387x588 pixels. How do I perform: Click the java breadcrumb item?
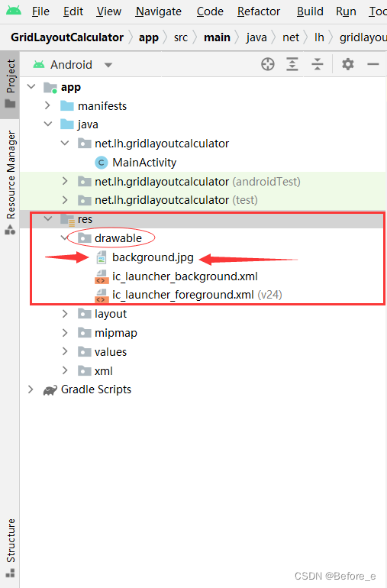(x=256, y=37)
